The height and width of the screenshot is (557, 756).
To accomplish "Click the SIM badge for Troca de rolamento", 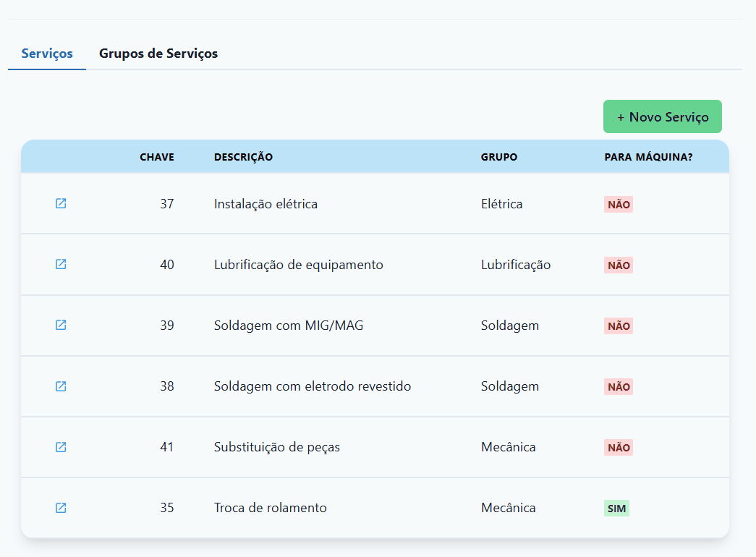I will click(616, 509).
